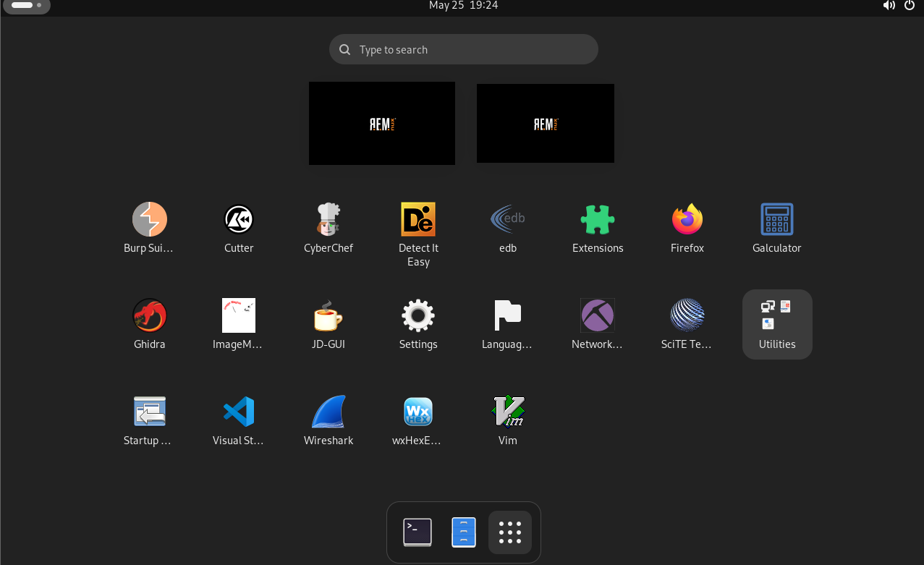Open the volume indicator in the top bar
Screen dimensions: 924x565
889,6
